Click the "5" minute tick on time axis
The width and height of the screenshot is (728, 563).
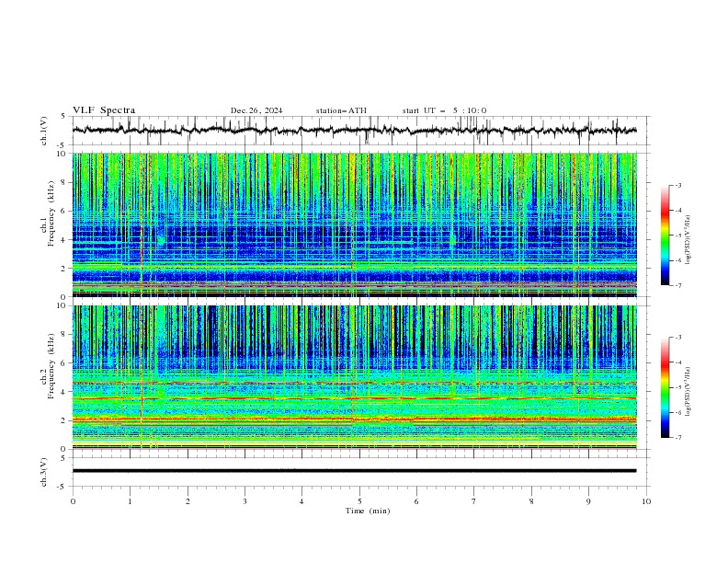[x=359, y=501]
